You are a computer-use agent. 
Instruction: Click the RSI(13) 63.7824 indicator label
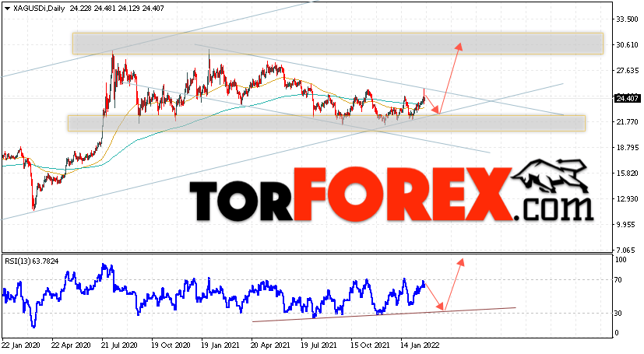click(x=32, y=261)
